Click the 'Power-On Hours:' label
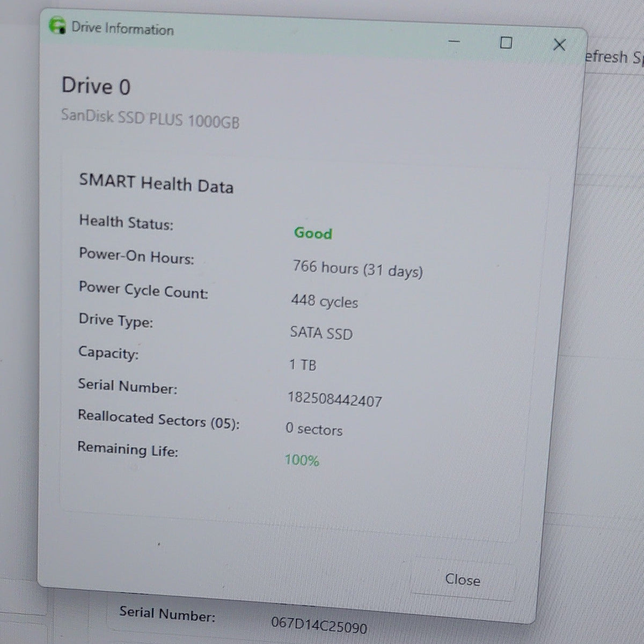Screen dimensions: 644x644 pos(136,255)
